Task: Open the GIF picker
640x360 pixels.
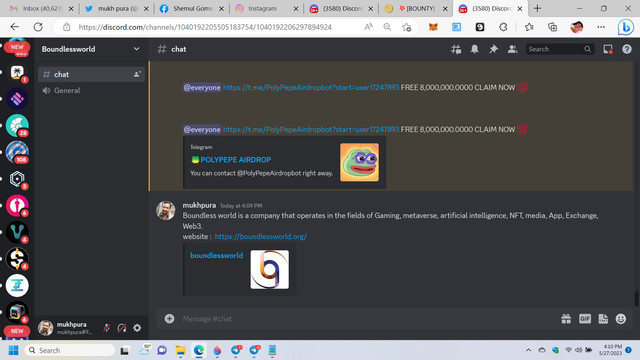Action: (584, 319)
